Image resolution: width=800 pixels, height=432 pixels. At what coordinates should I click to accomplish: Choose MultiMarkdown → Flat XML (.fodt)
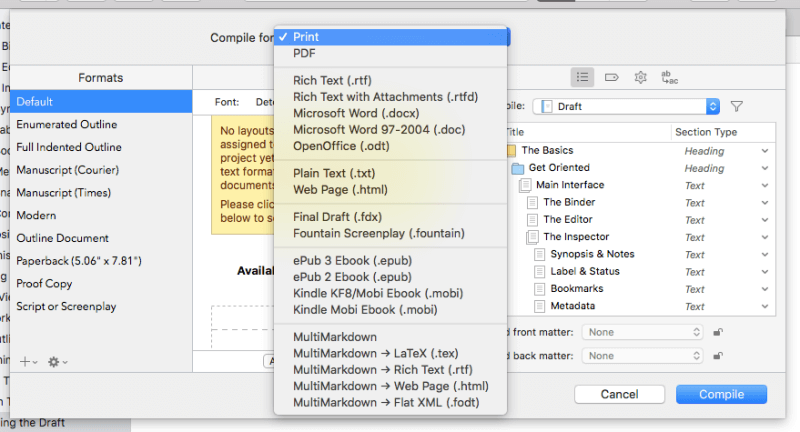pos(391,402)
